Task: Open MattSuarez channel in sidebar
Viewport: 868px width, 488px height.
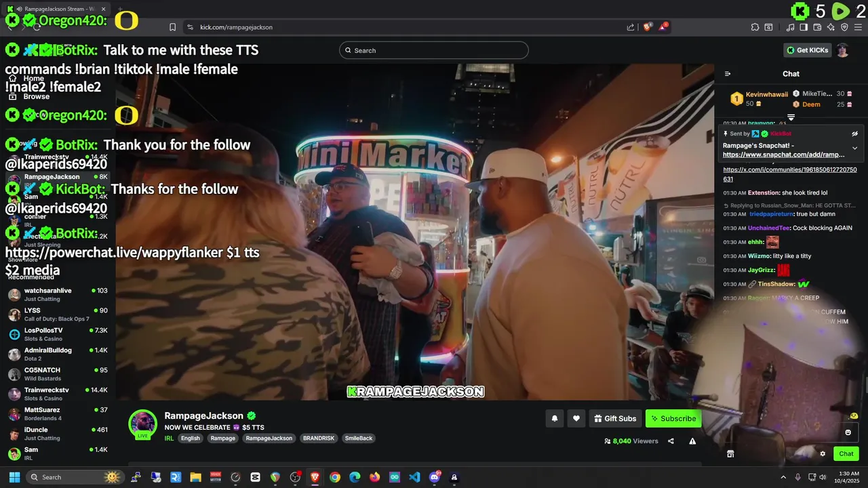Action: 58,413
